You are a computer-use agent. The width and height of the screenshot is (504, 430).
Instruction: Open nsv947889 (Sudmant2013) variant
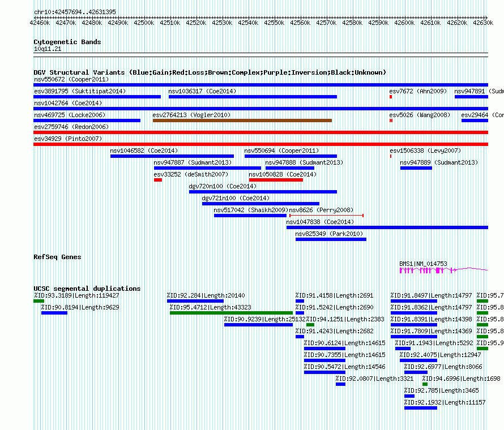(x=416, y=168)
